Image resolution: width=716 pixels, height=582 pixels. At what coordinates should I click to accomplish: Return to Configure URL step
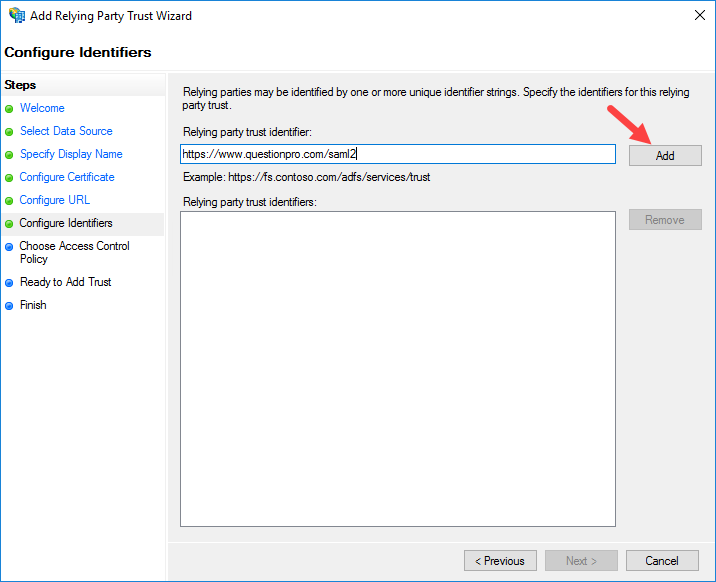tap(55, 200)
